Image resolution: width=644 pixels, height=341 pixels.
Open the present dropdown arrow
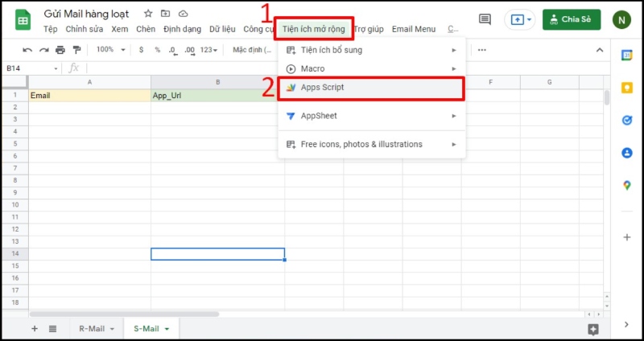[x=529, y=19]
